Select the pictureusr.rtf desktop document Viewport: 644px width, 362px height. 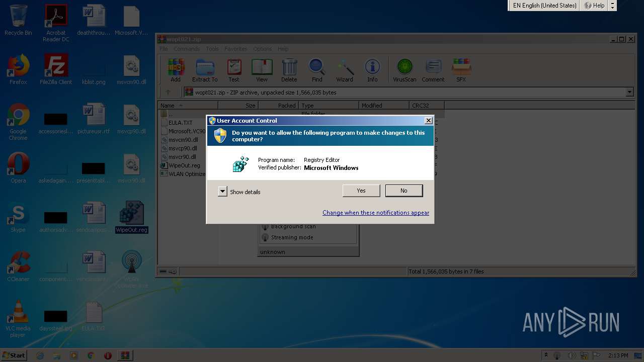94,119
